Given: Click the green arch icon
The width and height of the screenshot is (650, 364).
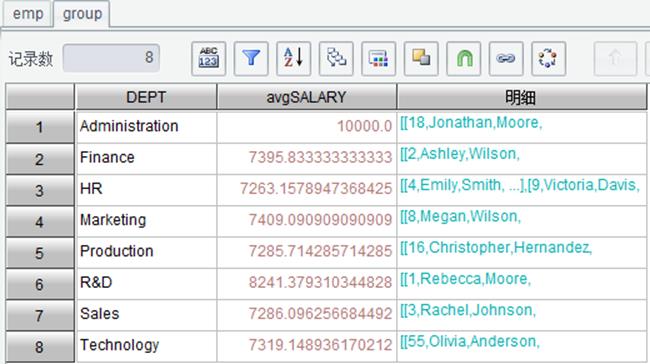Looking at the screenshot, I should 464,58.
